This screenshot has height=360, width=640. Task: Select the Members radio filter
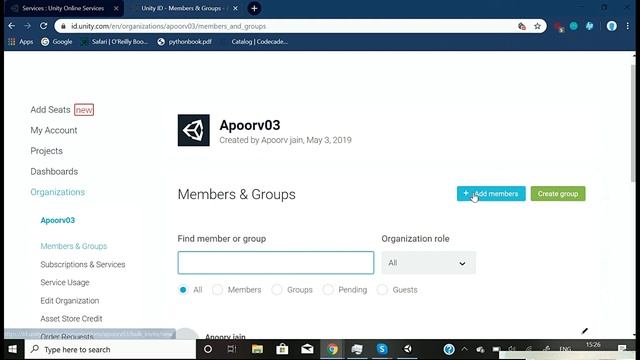(217, 290)
